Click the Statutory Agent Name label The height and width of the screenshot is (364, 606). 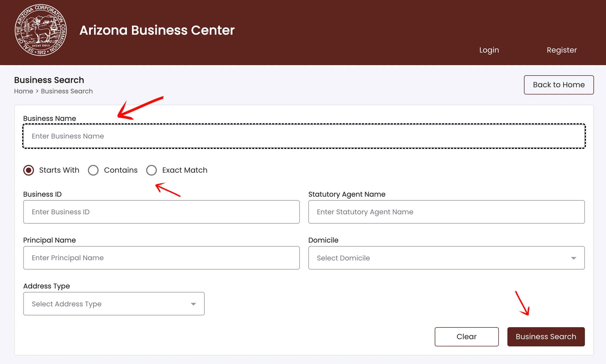pyautogui.click(x=347, y=194)
